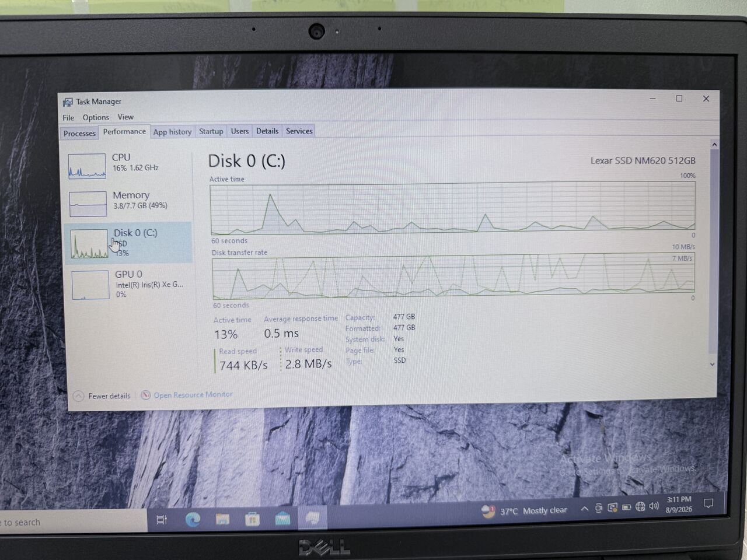This screenshot has height=560, width=747.
Task: Open Task View on the taskbar
Action: pos(162,519)
